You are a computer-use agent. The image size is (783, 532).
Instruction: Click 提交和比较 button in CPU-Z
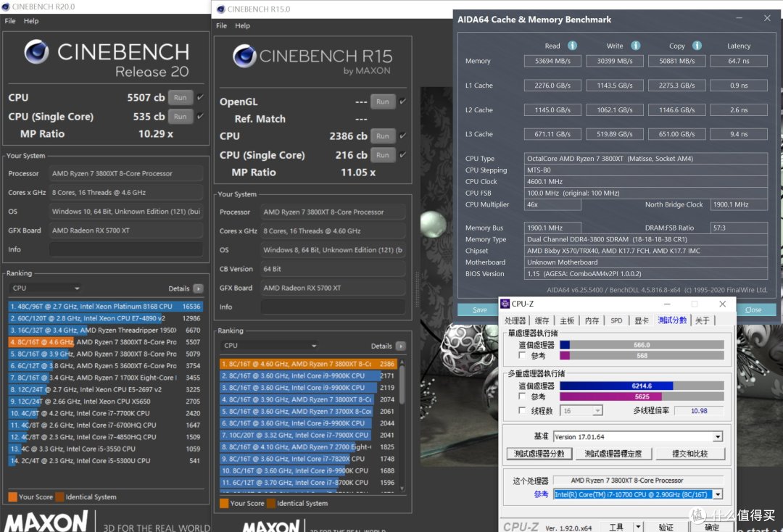[x=689, y=454]
